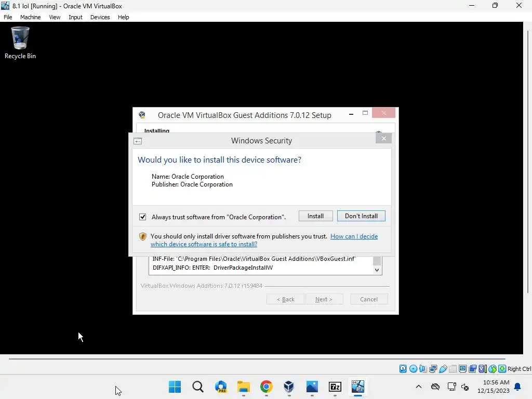Open the Devices menu
Screen dimensions: 532x399
pyautogui.click(x=100, y=17)
